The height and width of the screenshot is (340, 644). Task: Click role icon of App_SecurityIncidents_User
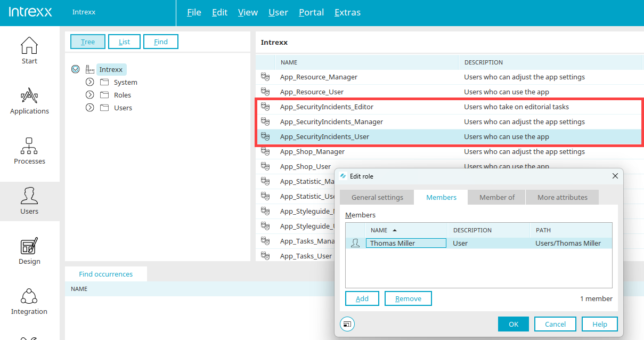tap(265, 136)
